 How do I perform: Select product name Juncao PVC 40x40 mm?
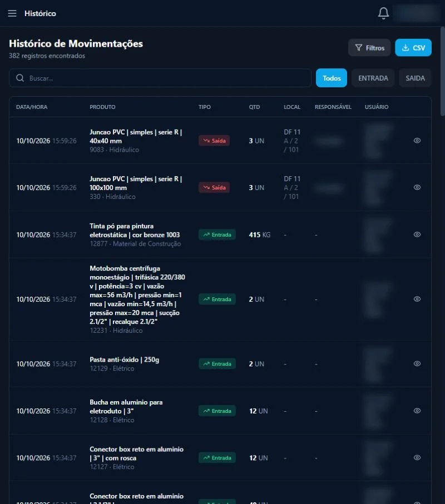(136, 136)
